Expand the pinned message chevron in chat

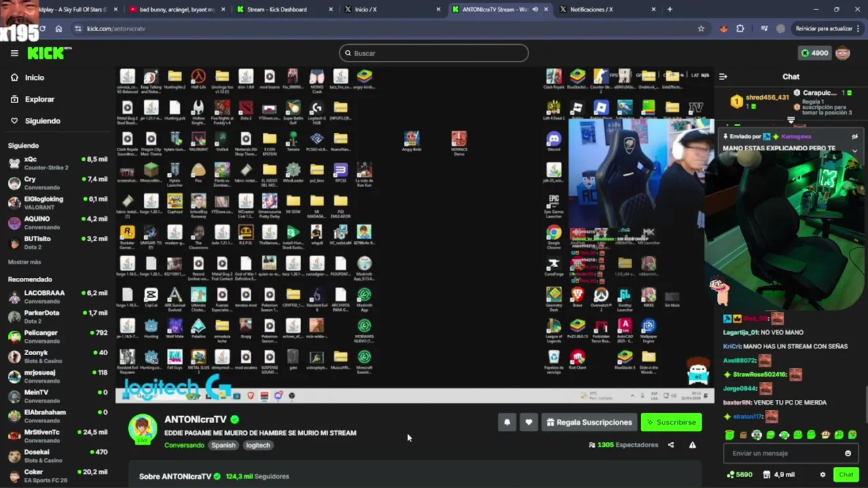click(854, 151)
